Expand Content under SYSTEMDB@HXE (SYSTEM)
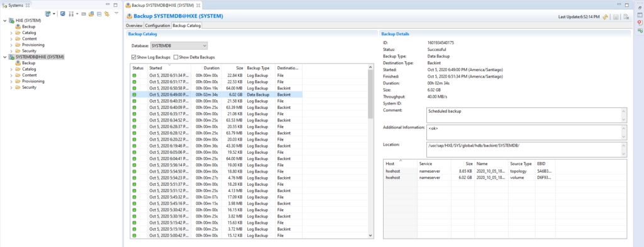The width and height of the screenshot is (644, 247). (11, 76)
